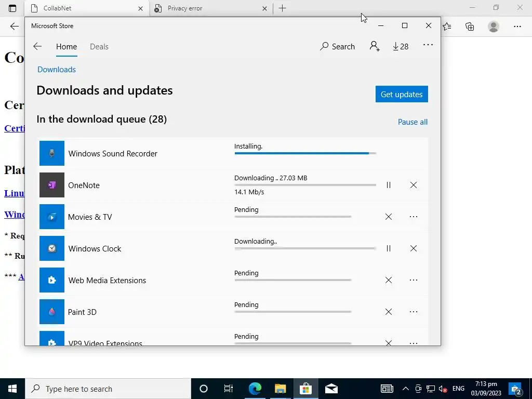Click Windows Clock download progress bar
Image resolution: width=532 pixels, height=399 pixels.
305,248
